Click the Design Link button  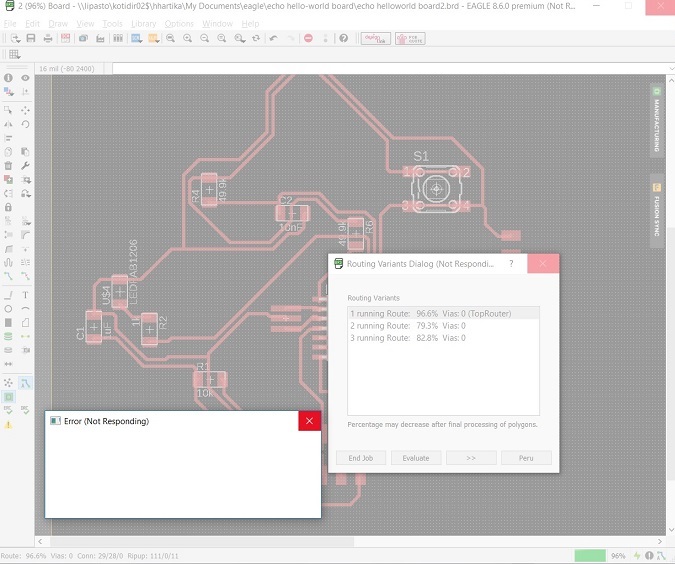point(376,39)
